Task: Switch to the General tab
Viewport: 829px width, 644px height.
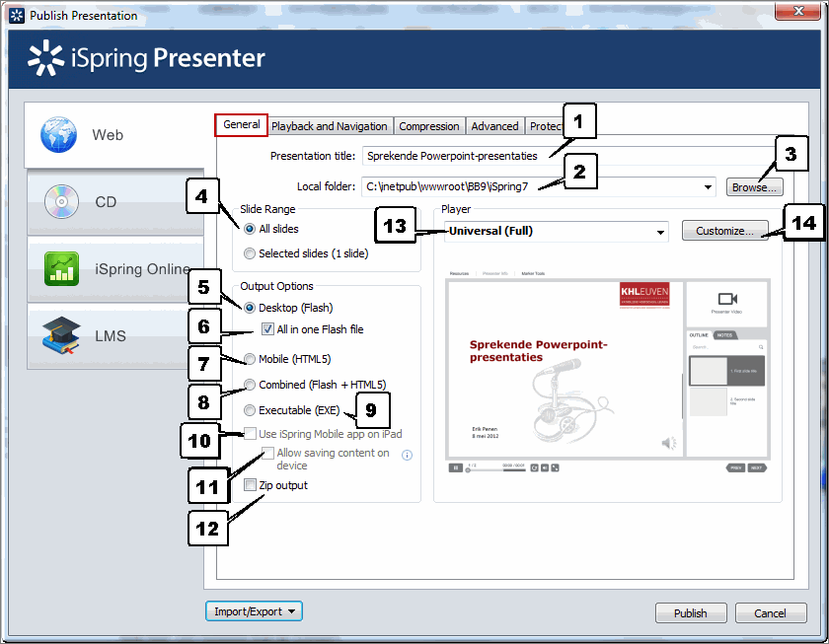Action: tap(241, 124)
